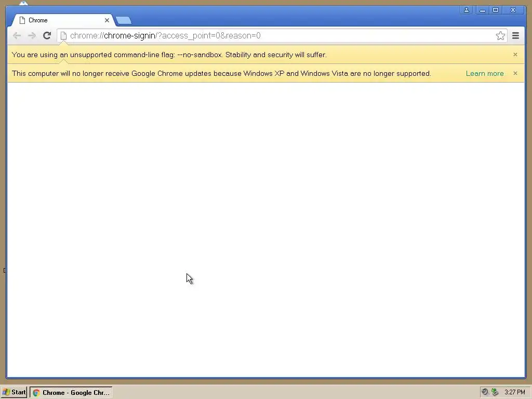Click the page icon in the address bar
This screenshot has height=399, width=532.
coord(63,36)
